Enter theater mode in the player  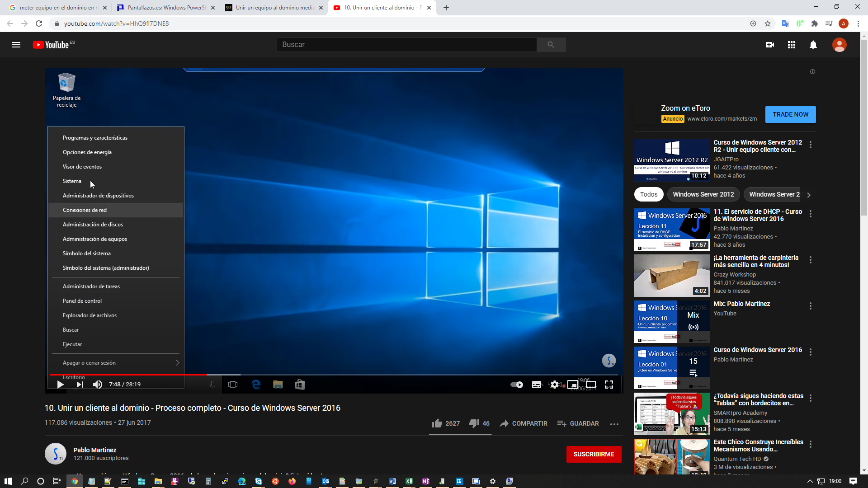pyautogui.click(x=592, y=385)
